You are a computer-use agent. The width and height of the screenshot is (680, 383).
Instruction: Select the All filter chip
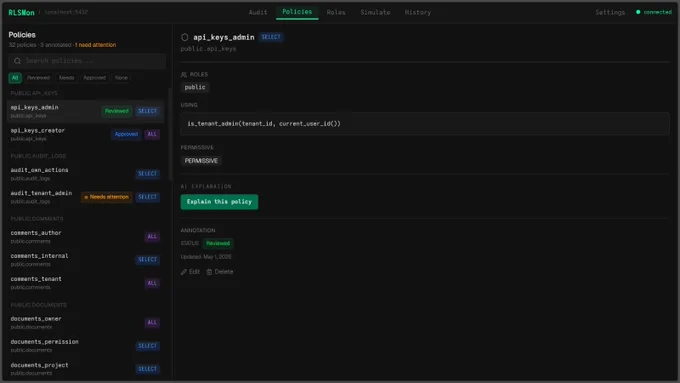15,78
